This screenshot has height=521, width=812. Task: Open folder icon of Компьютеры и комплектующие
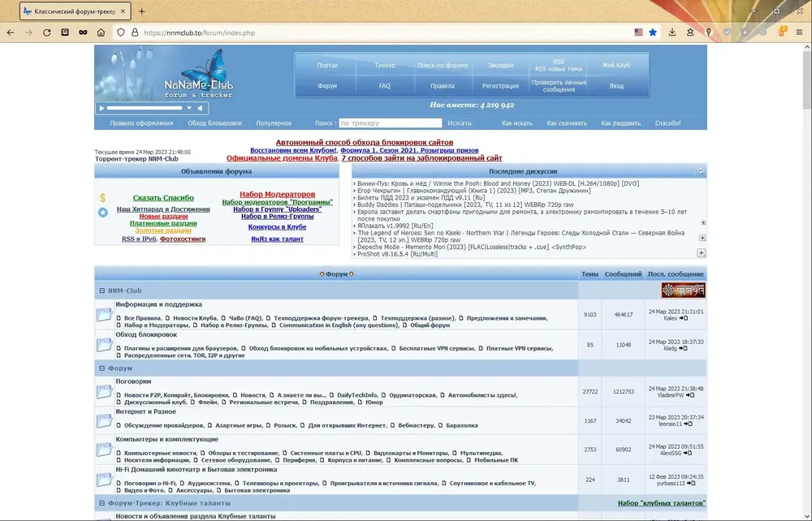[x=104, y=450]
